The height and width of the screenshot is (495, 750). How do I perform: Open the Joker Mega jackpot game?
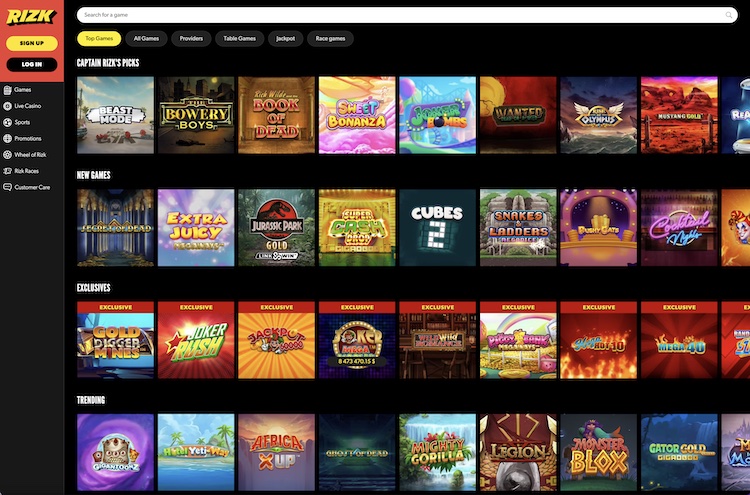(x=357, y=340)
